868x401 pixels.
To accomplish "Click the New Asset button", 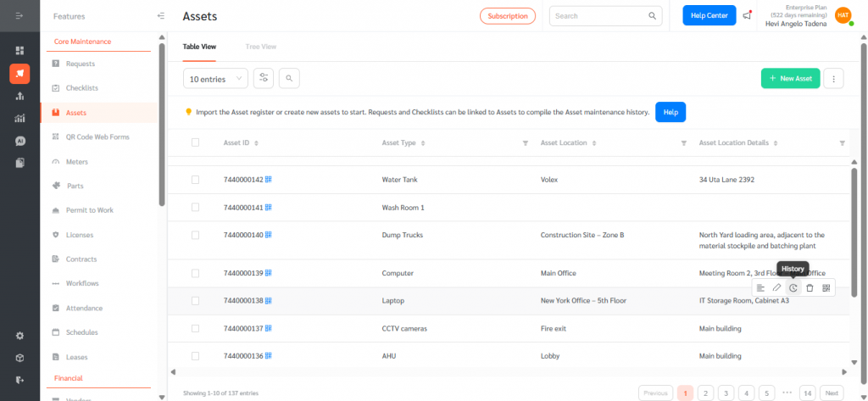I will (x=790, y=79).
